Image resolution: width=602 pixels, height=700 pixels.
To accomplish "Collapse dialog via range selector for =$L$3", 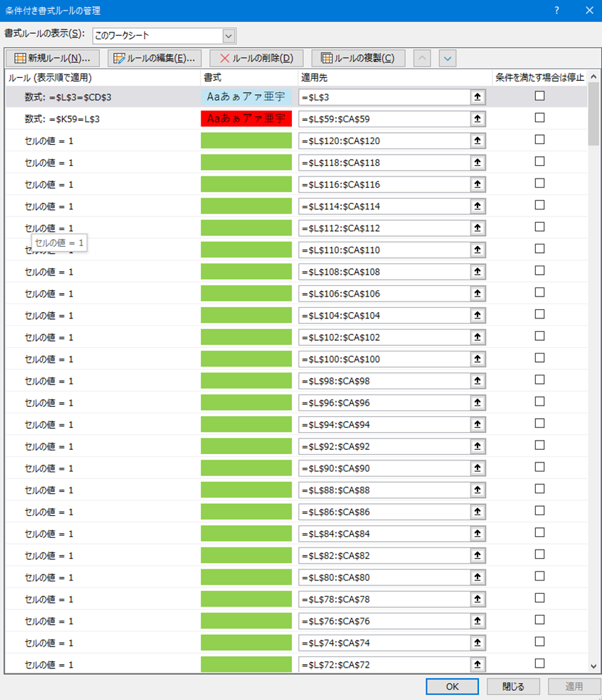I will coord(478,97).
